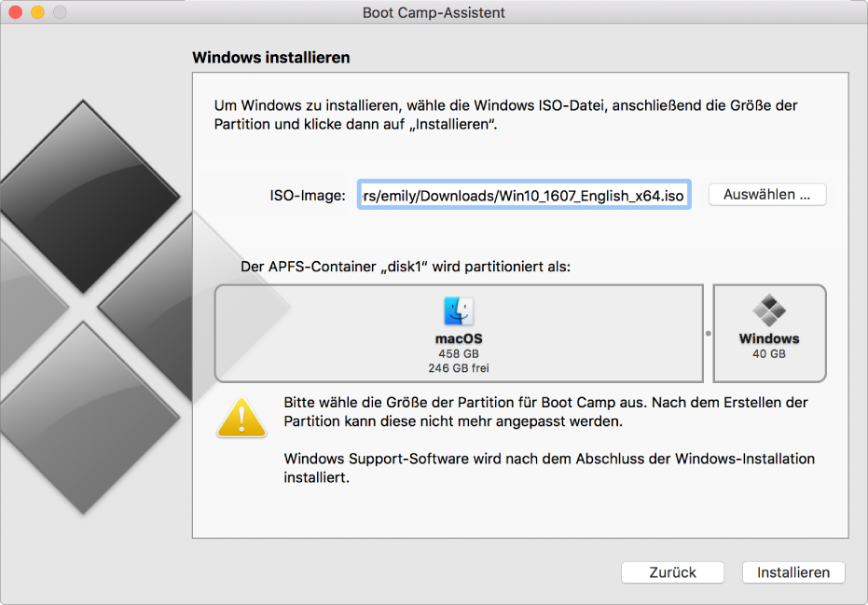Click the Windows logo icon in partition
The height and width of the screenshot is (605, 868).
769,310
